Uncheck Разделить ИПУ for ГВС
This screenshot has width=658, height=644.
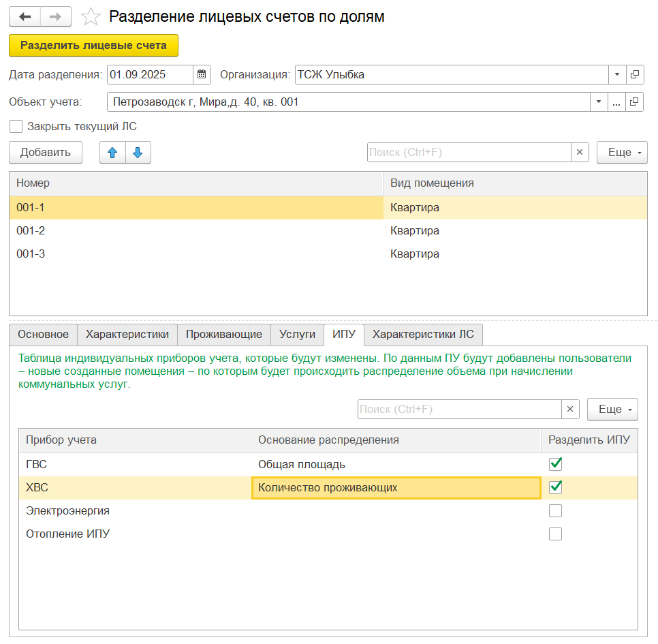[x=556, y=464]
